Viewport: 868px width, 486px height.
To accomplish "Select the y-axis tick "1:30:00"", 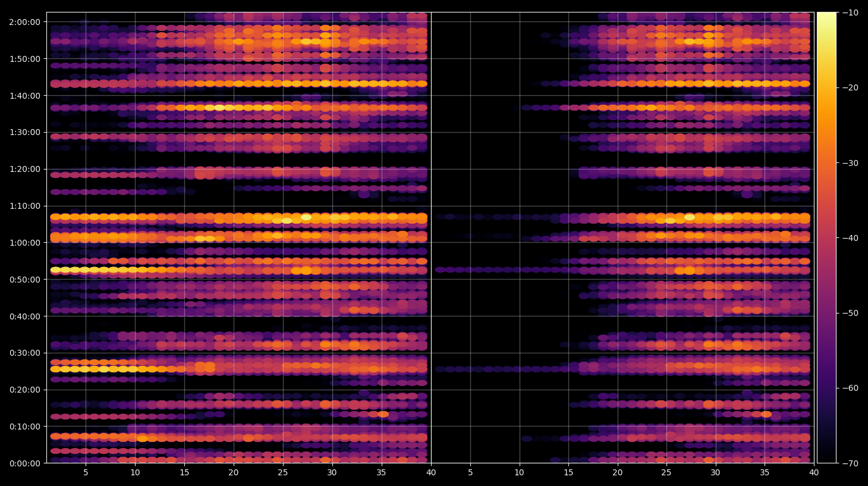I will click(25, 133).
